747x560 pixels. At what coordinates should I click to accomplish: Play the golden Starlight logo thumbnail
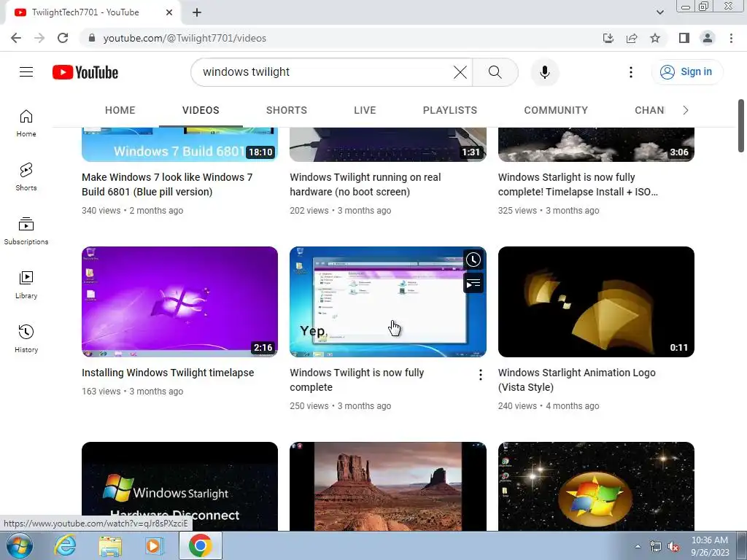click(x=596, y=301)
